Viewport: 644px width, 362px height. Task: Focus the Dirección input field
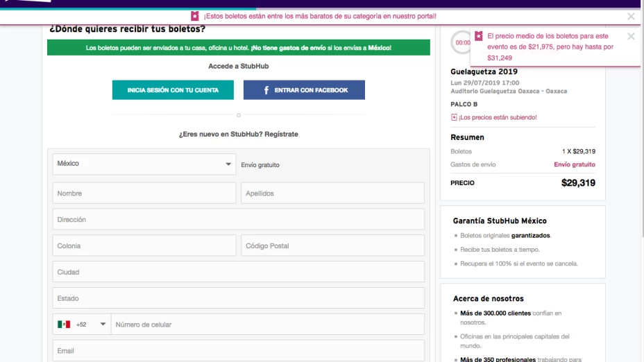click(x=238, y=220)
